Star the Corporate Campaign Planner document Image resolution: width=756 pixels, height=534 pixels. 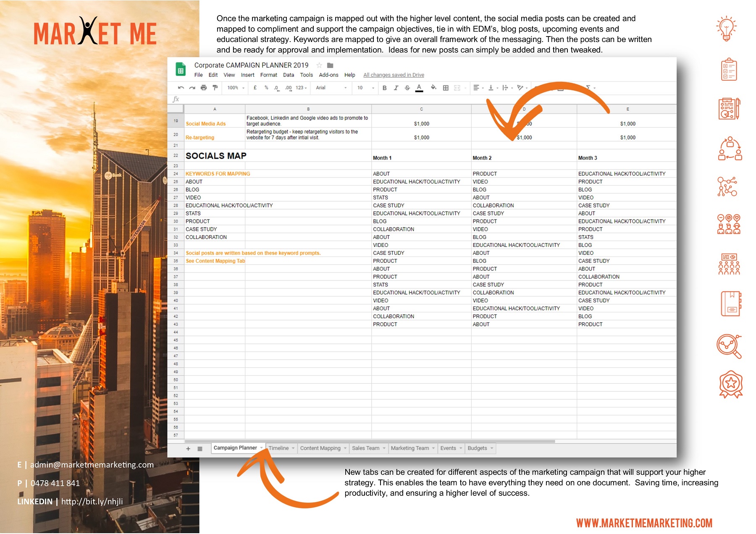click(319, 65)
